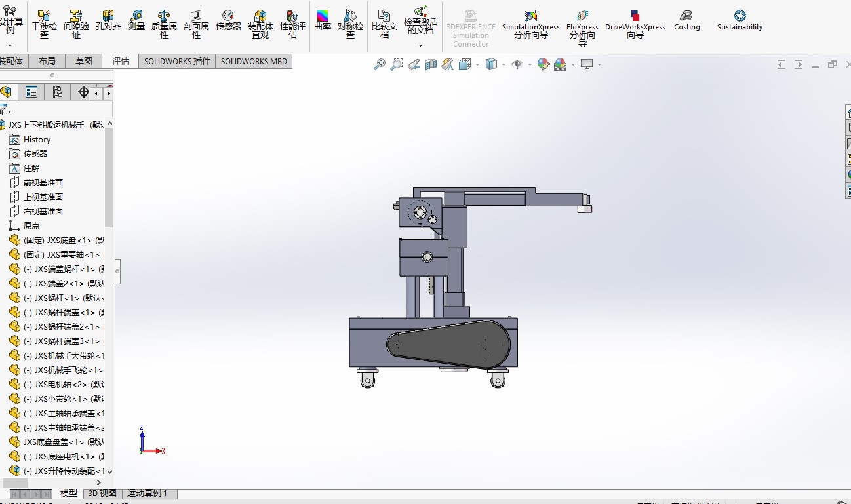This screenshot has height=504, width=851.
Task: Select the 模型 model tab at bottom
Action: click(69, 494)
